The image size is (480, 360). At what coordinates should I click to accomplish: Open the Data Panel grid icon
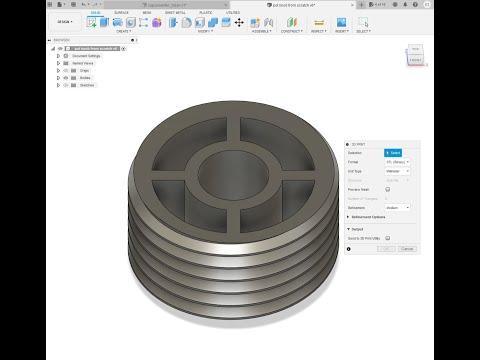tap(50, 4)
